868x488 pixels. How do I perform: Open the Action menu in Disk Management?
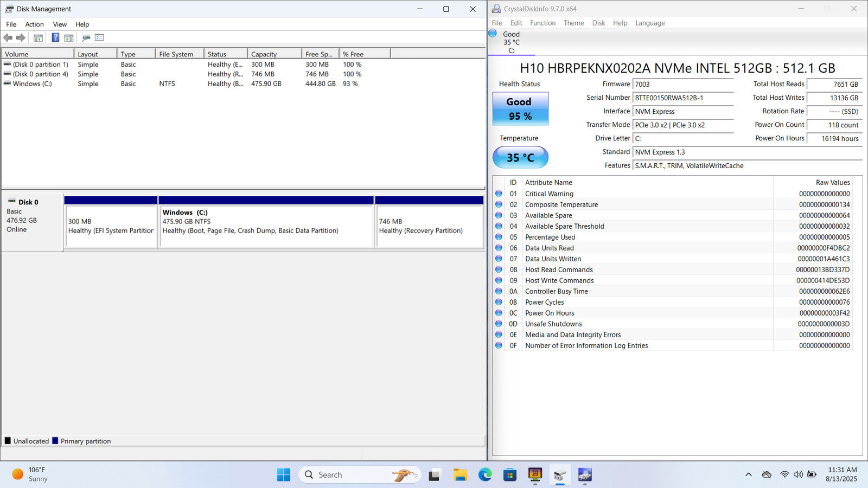34,24
